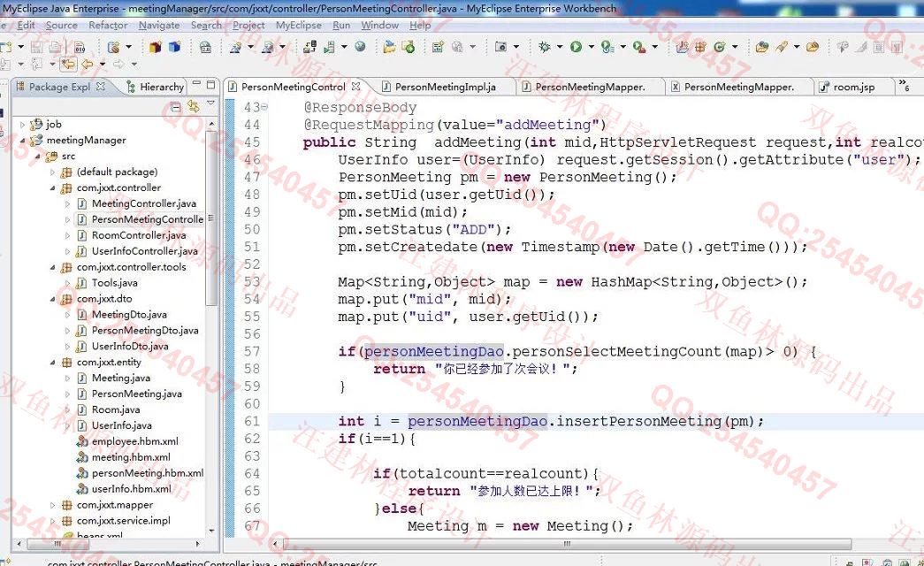Select Tools.java in the tree

pyautogui.click(x=114, y=283)
